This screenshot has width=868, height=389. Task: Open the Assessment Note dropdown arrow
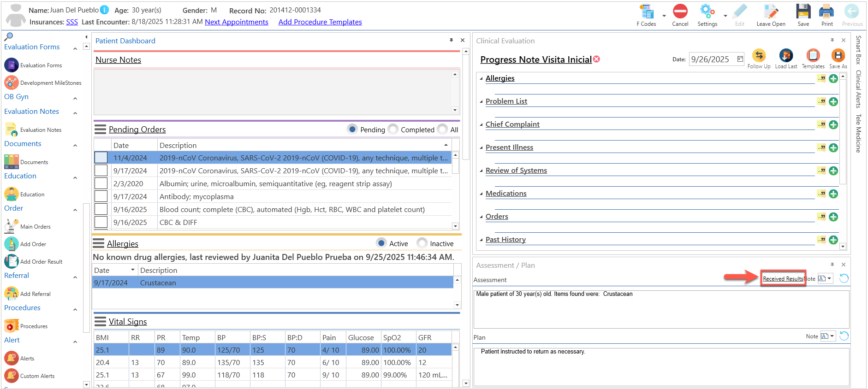click(x=829, y=278)
